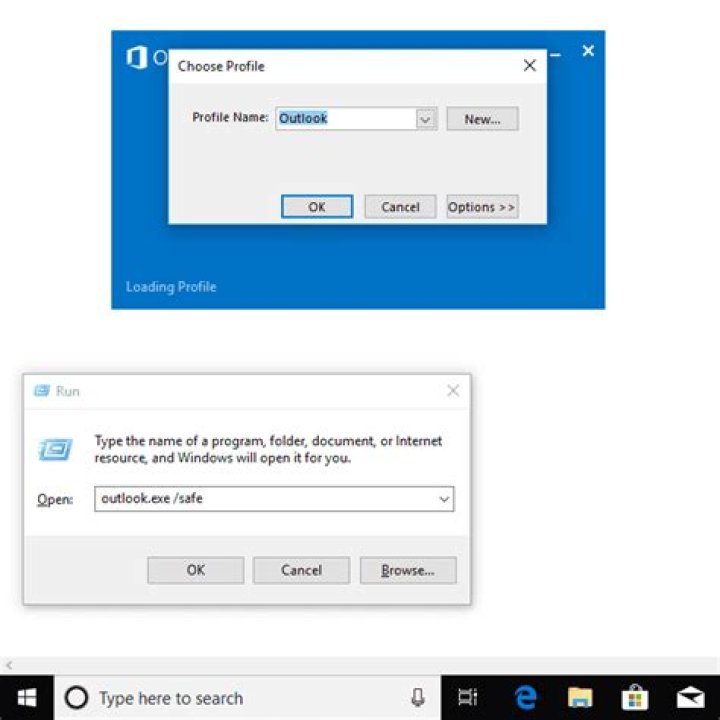
Task: Click the Task View icon
Action: tap(468, 697)
